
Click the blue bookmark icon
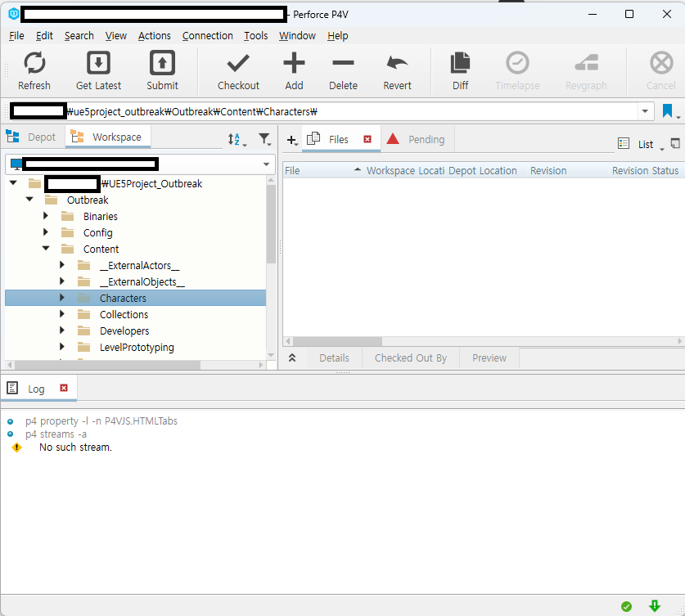click(x=667, y=111)
